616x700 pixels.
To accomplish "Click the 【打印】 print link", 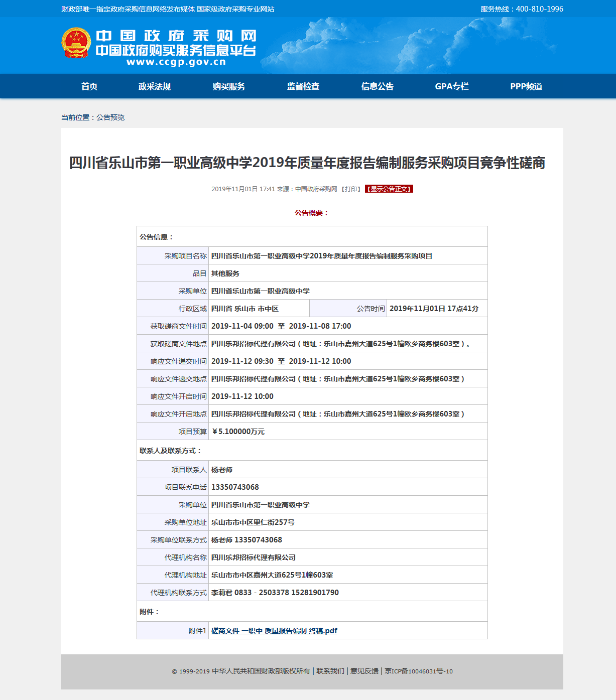I will pos(351,189).
